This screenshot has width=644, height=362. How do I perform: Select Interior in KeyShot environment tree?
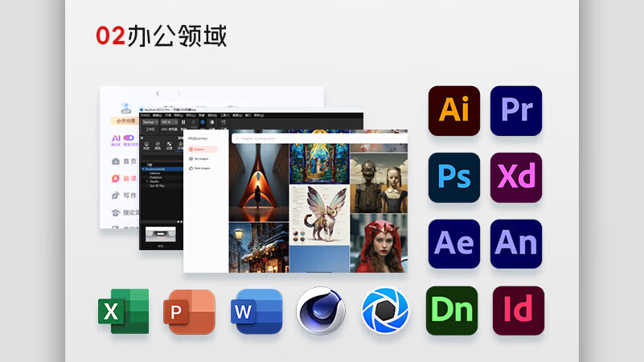click(x=155, y=173)
